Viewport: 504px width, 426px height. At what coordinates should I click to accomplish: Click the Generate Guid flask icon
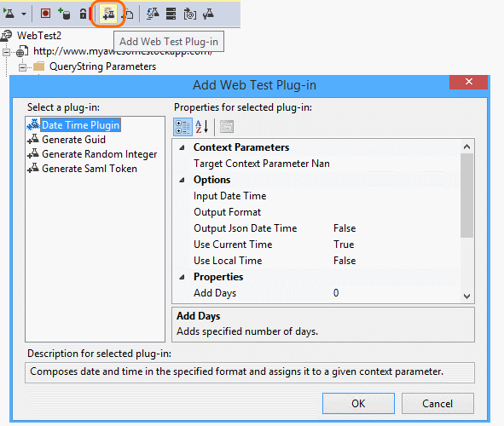pyautogui.click(x=33, y=139)
